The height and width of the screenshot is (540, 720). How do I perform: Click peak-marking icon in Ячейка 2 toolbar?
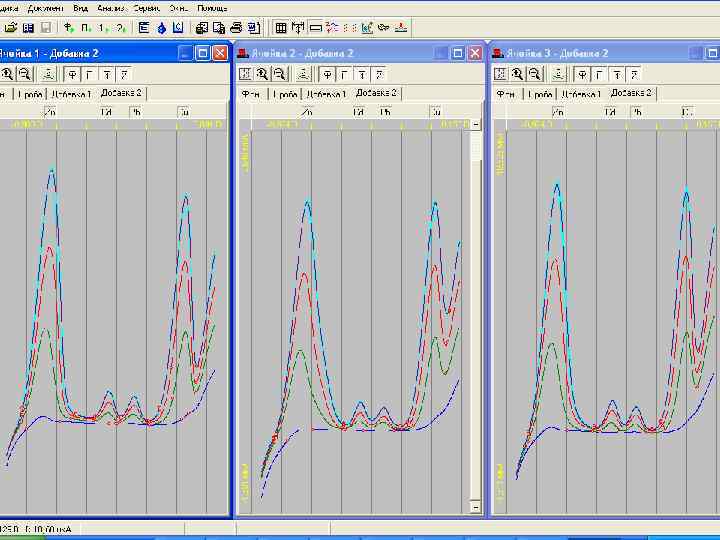[x=303, y=74]
